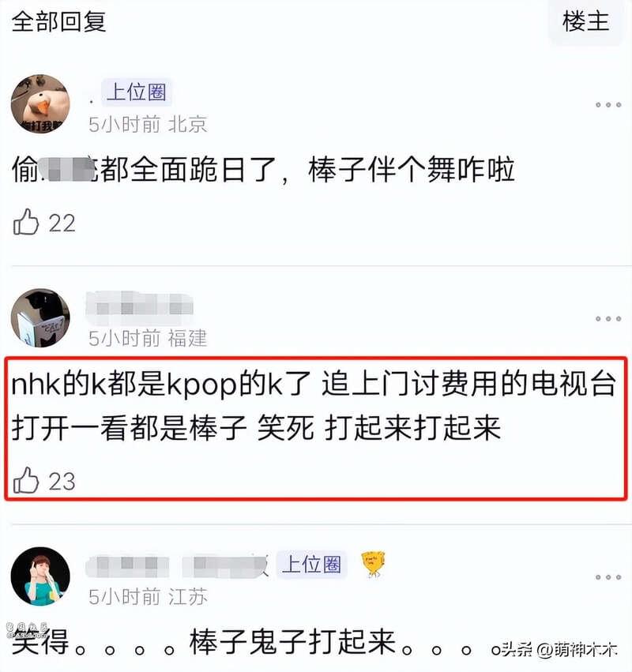
Task: Tap the 上位圈 badge on first comment
Action: [x=137, y=92]
